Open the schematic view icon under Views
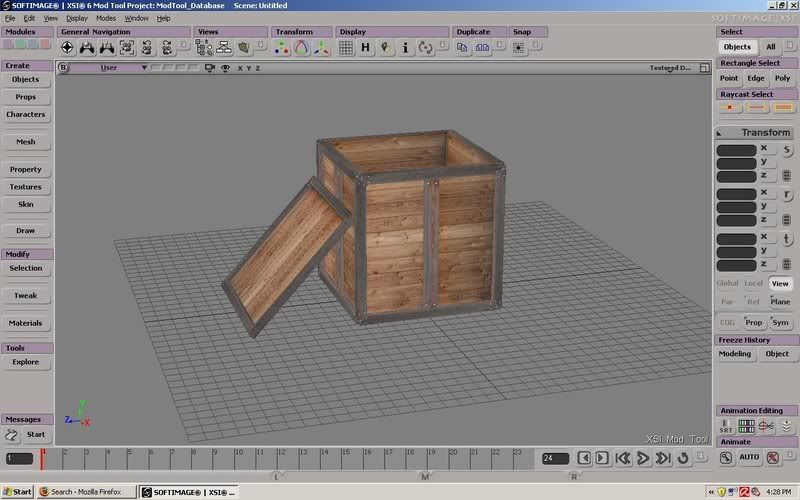This screenshot has height=500, width=800. 224,48
